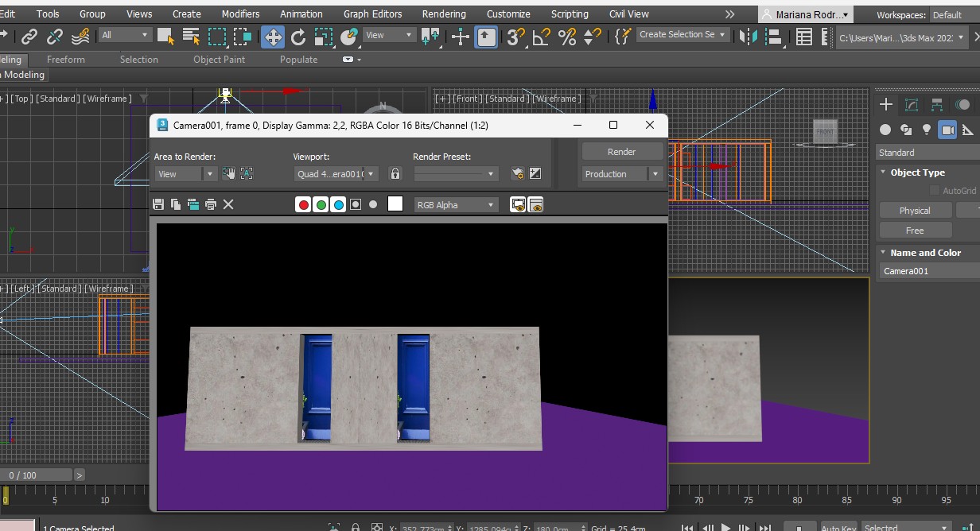The height and width of the screenshot is (531, 980).
Task: Lock the render viewport with padlock
Action: pos(395,173)
